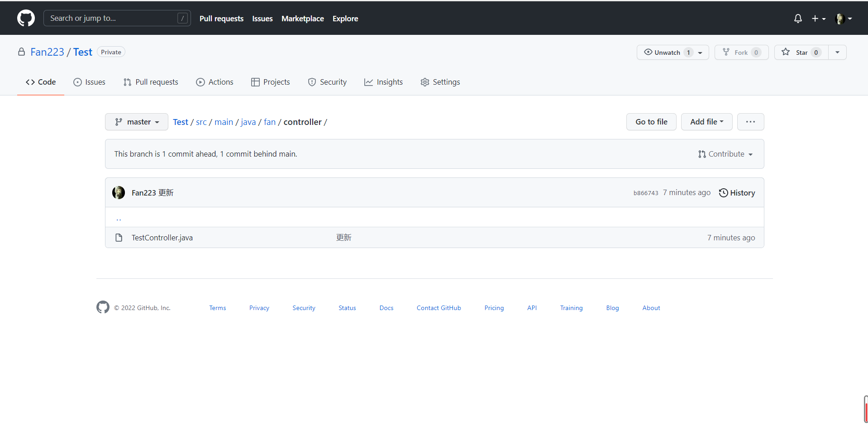The height and width of the screenshot is (430, 868).
Task: Open Issues in top navigation
Action: click(x=262, y=19)
